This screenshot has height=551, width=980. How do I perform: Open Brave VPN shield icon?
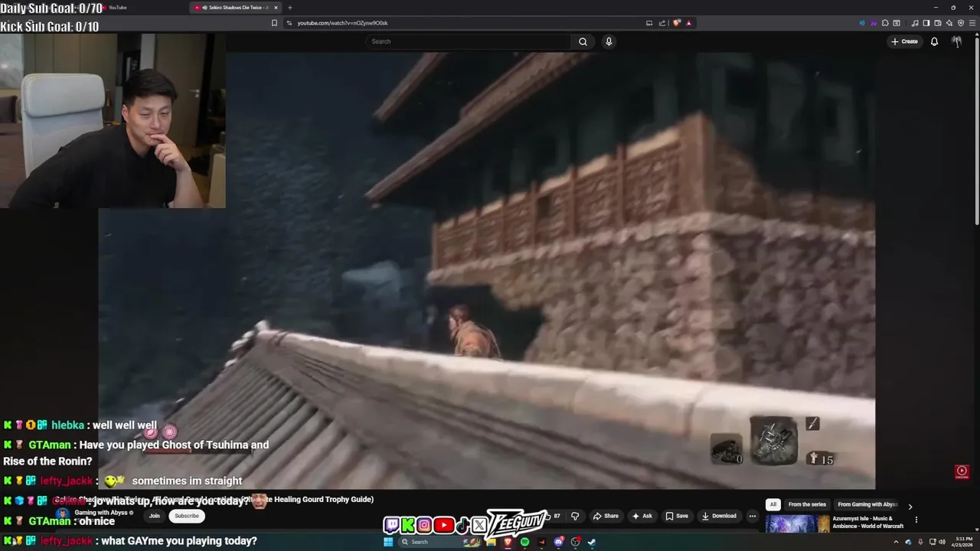961,23
